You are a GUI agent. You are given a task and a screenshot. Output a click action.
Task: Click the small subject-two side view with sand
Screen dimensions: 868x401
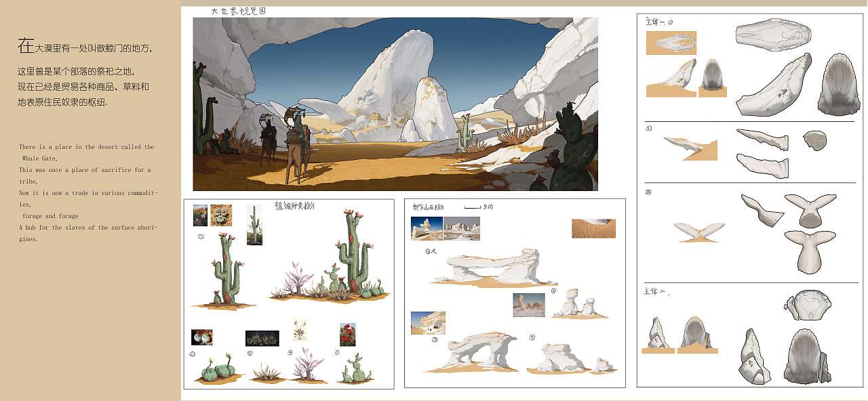pos(658,335)
